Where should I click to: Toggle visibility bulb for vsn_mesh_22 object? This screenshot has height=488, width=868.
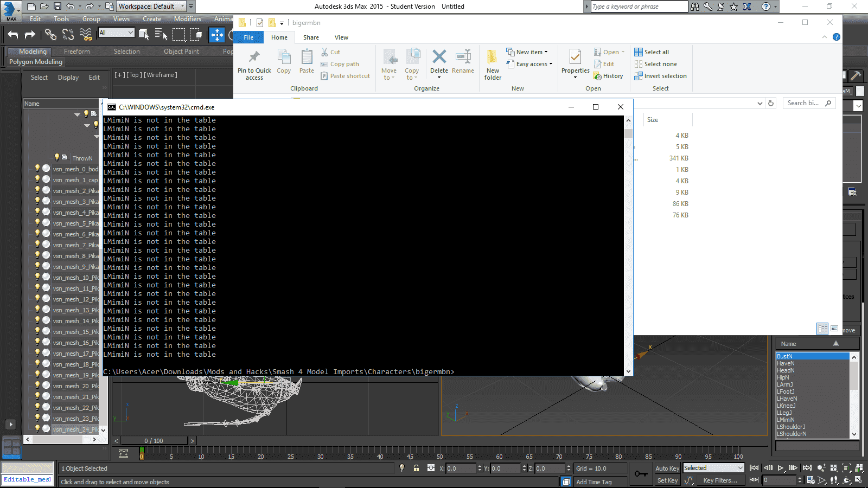click(37, 407)
